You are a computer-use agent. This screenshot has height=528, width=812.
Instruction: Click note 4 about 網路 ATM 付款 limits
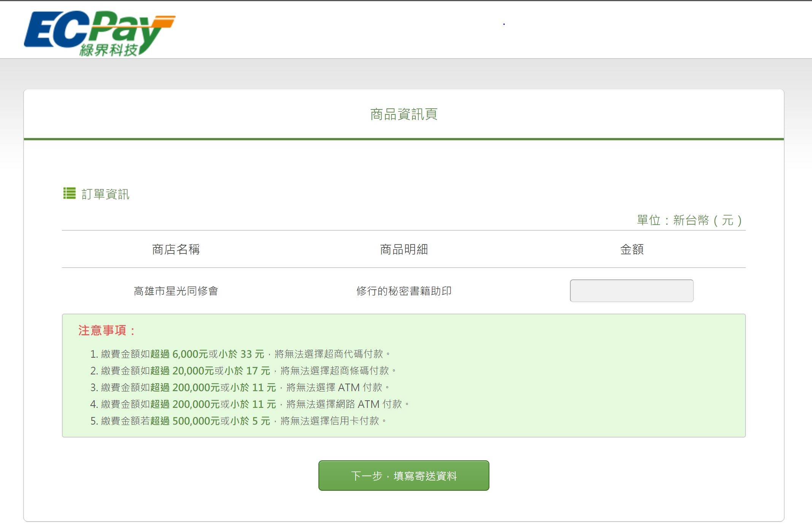pos(250,404)
